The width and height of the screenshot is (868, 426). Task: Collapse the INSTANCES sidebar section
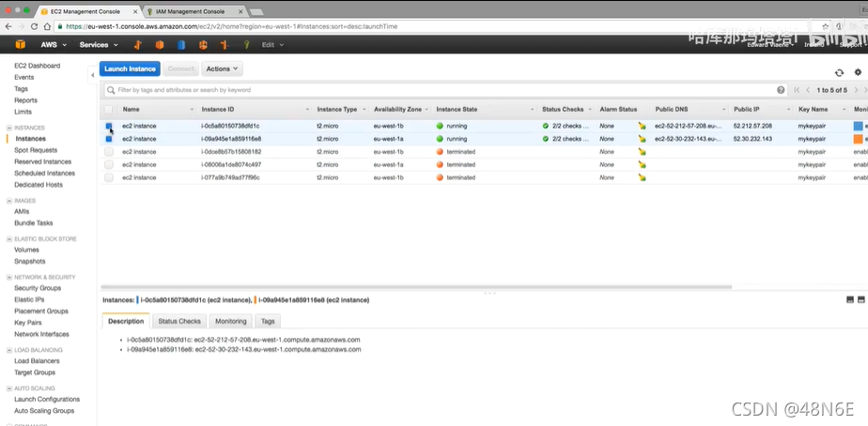tap(9, 128)
